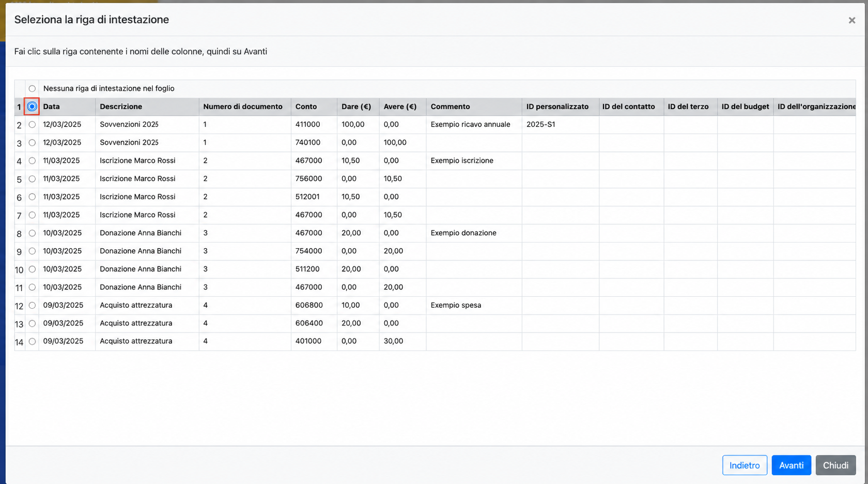868x484 pixels.
Task: Click account cell '740100'
Action: (x=314, y=143)
